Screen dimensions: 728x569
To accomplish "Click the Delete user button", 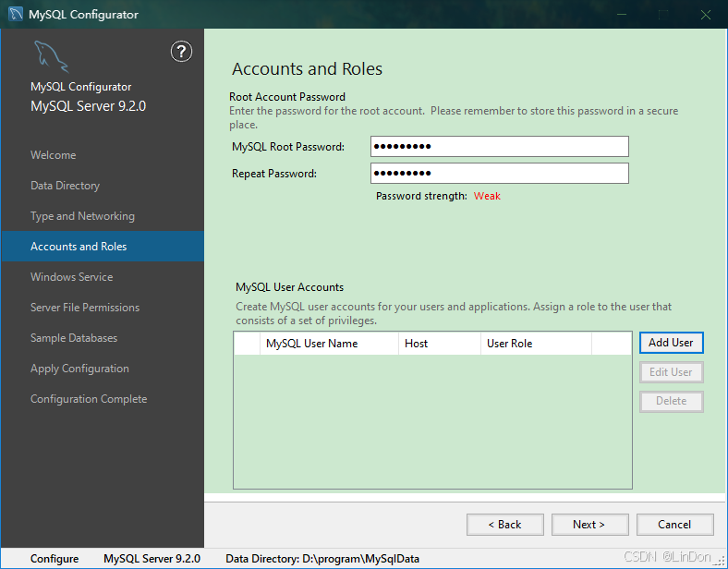I will 671,401.
